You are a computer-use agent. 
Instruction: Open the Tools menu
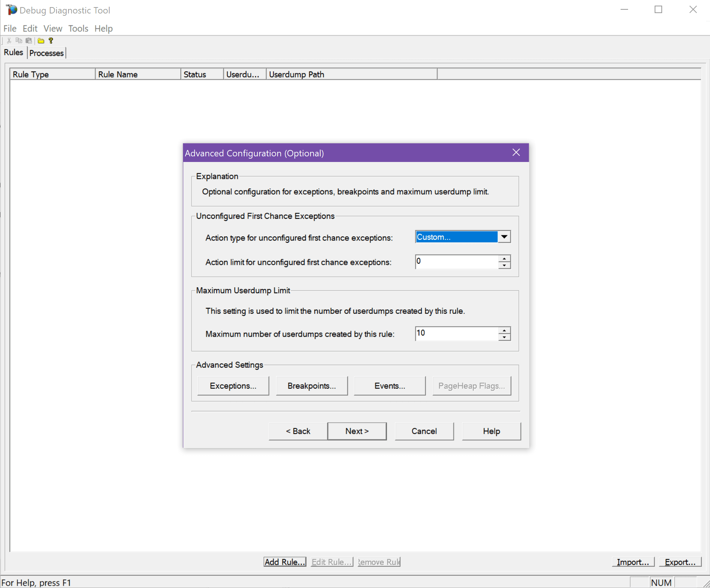[x=78, y=28]
